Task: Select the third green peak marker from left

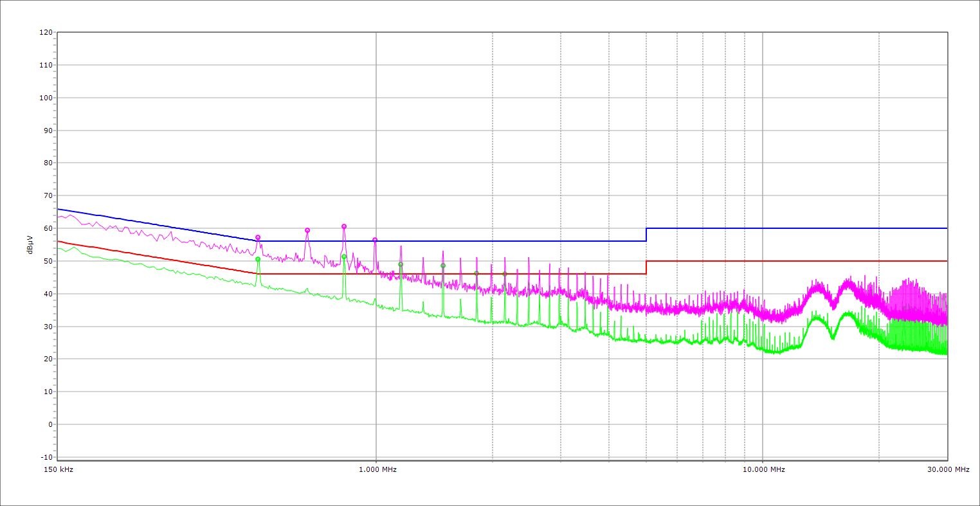Action: (x=401, y=264)
